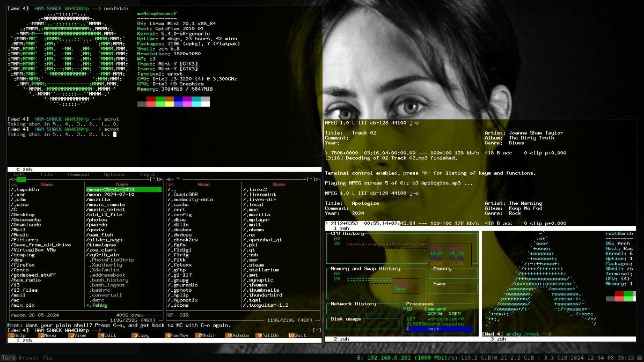Switch to the Browse workspace in i3 bar
The image size is (644, 362).
(x=29, y=358)
